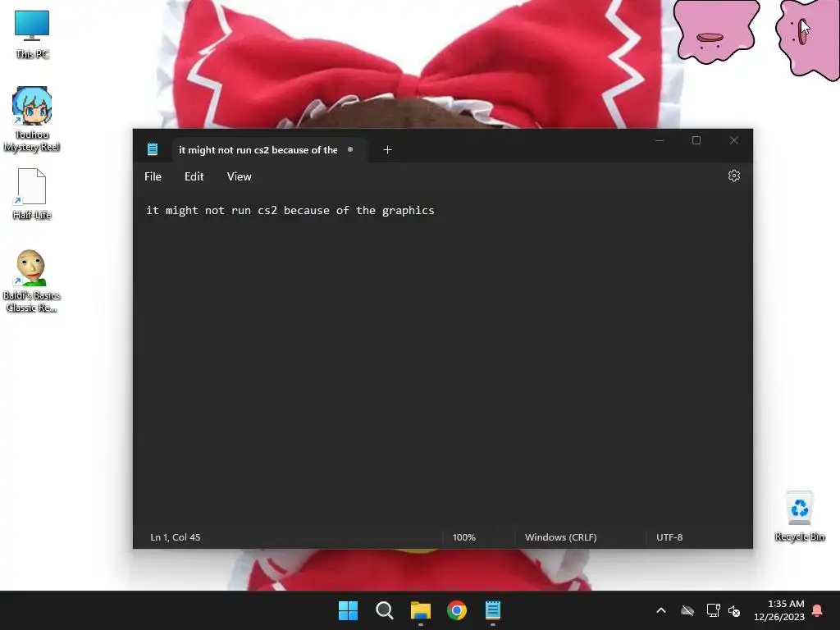Open Notepad settings gear icon

tap(734, 176)
